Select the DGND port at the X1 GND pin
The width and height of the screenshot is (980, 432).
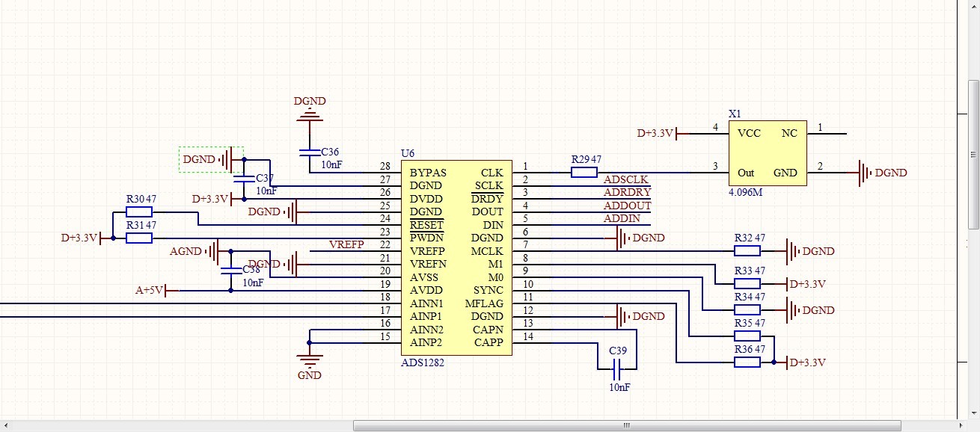[882, 173]
